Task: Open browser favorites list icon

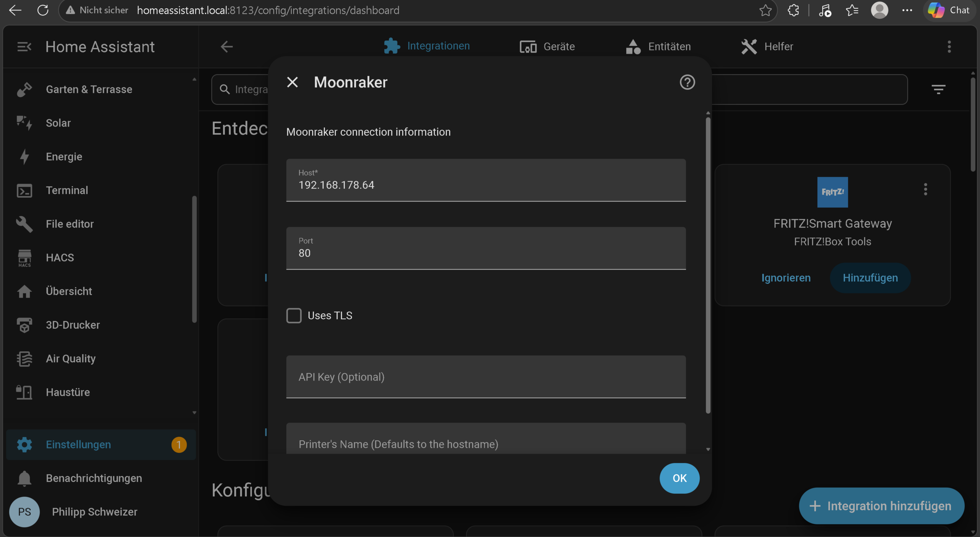Action: tap(852, 10)
